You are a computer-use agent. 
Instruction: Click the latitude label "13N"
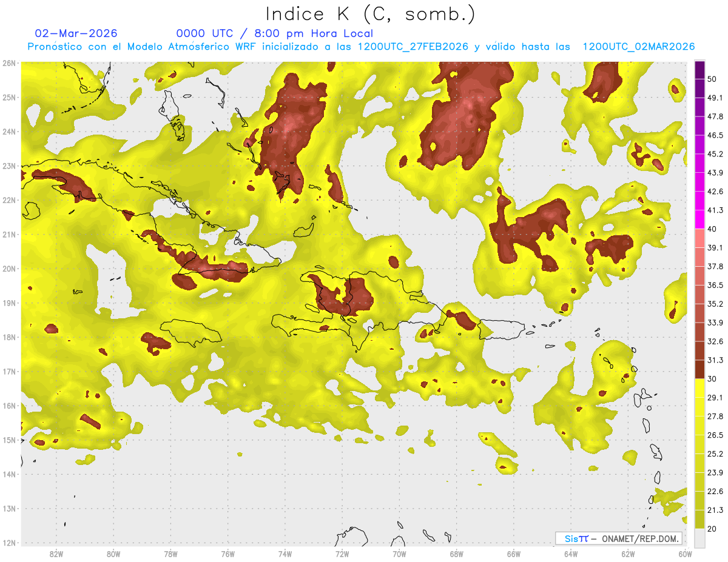point(9,509)
